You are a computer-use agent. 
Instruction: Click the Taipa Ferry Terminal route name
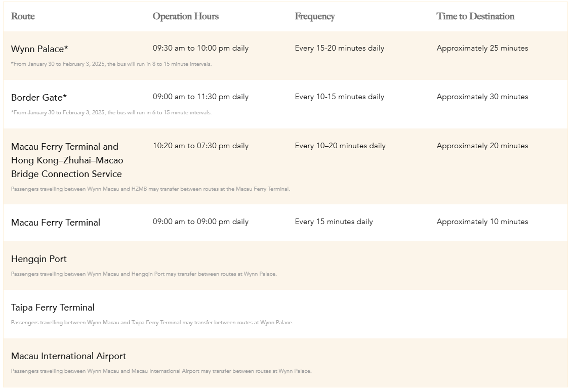[53, 308]
